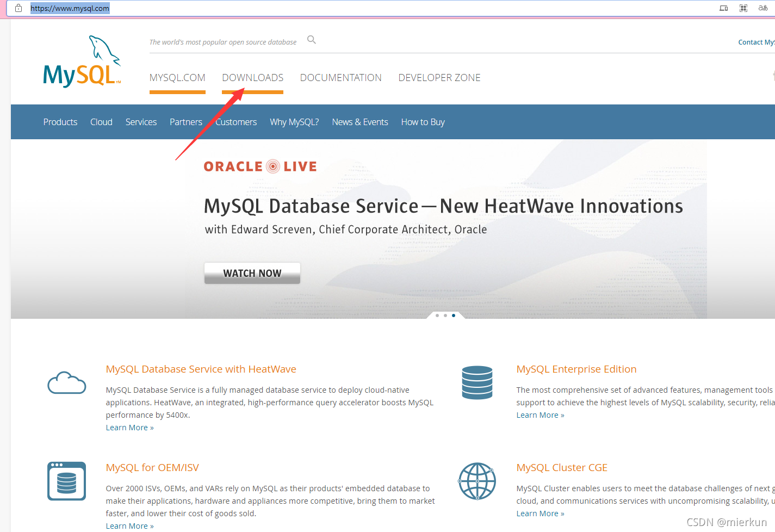The image size is (775, 532).
Task: Open MySQL Cluster CGE heading link
Action: tap(562, 468)
